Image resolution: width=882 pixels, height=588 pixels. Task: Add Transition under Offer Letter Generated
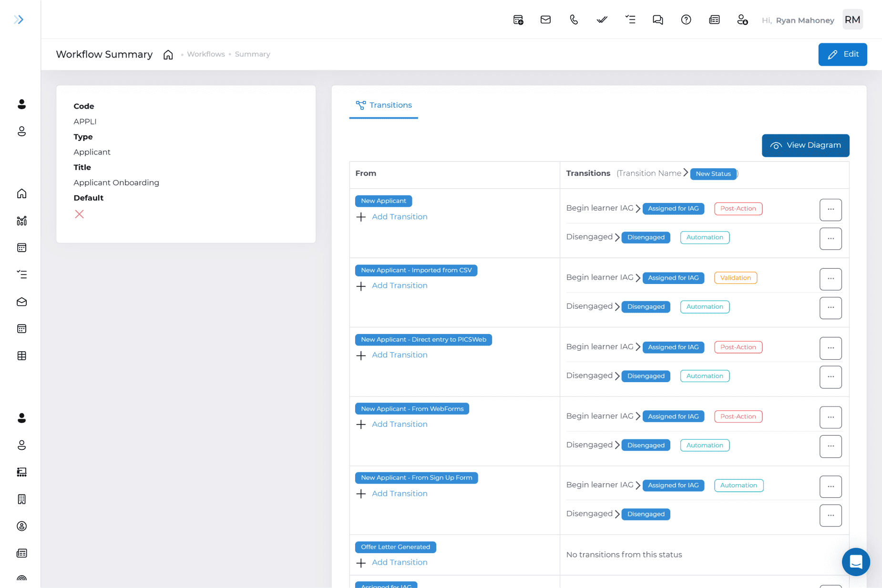tap(399, 563)
